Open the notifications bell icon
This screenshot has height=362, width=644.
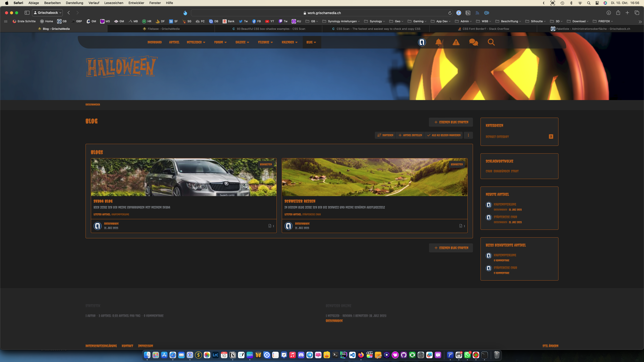(x=438, y=42)
